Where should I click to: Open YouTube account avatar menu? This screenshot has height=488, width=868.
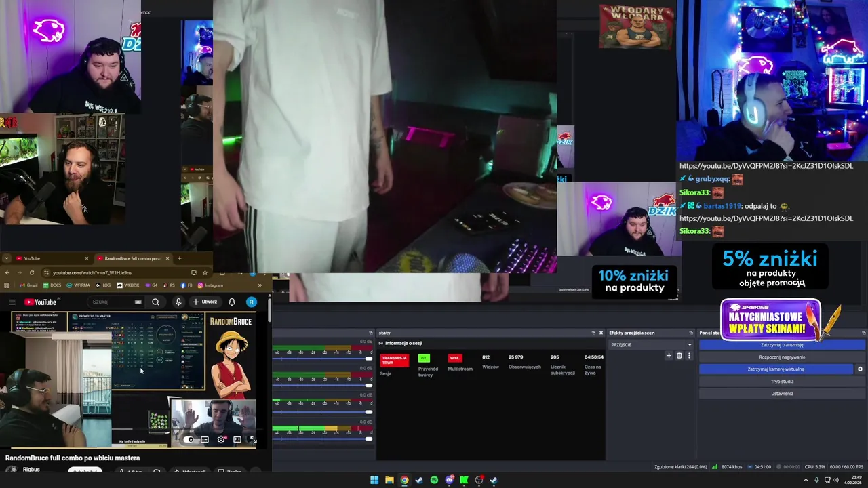click(x=251, y=302)
